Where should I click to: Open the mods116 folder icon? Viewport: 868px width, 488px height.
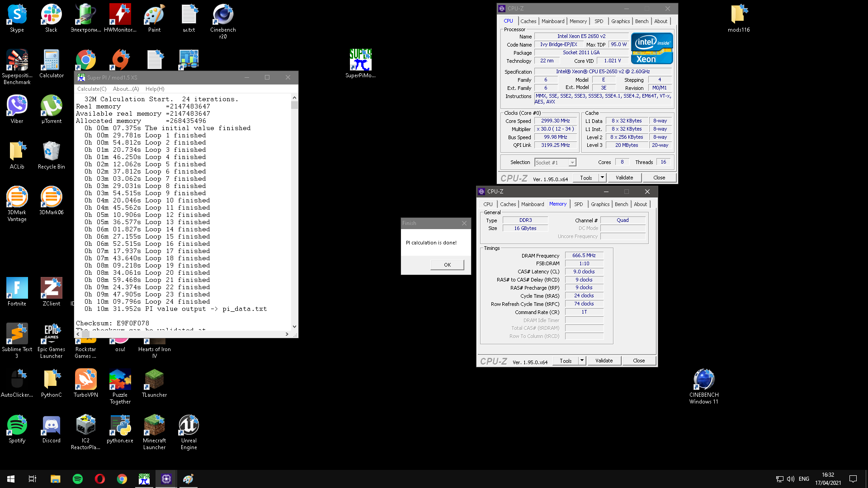pos(739,18)
